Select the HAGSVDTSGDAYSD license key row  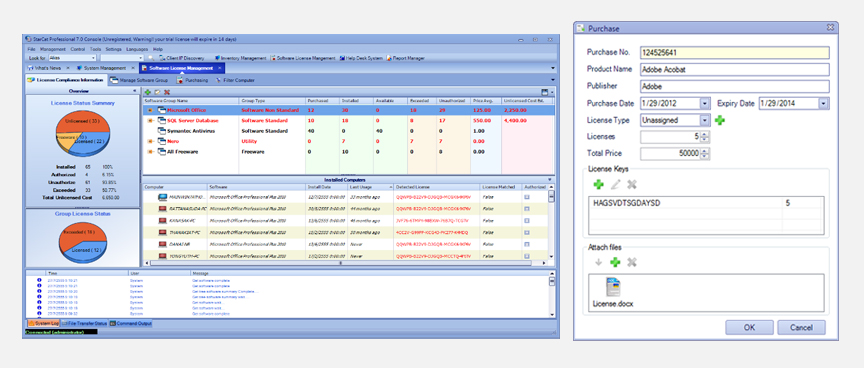(706, 203)
